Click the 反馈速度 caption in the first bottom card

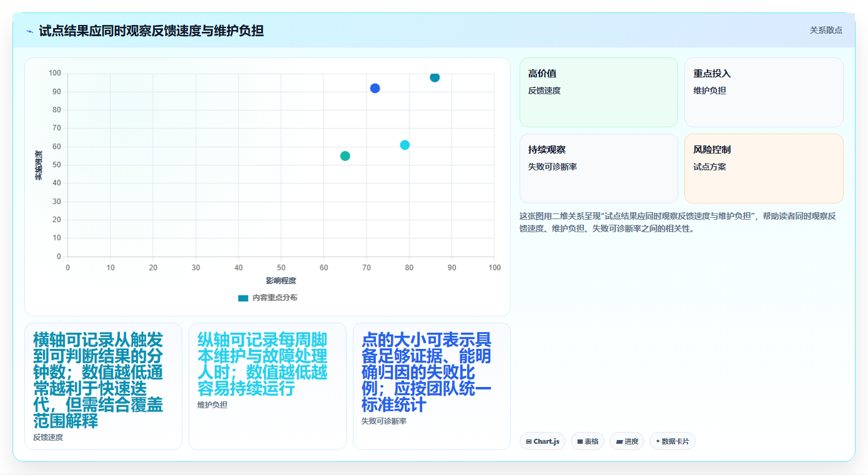point(48,438)
